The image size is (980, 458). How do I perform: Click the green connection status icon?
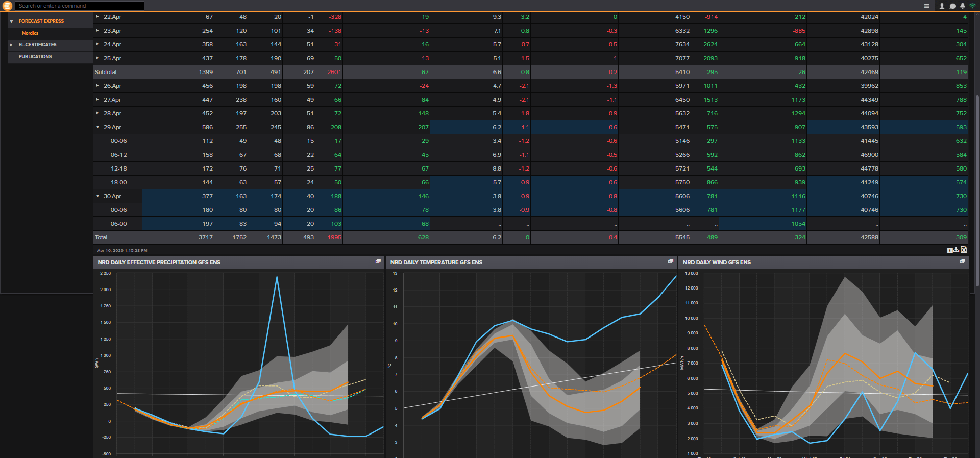pyautogui.click(x=972, y=6)
